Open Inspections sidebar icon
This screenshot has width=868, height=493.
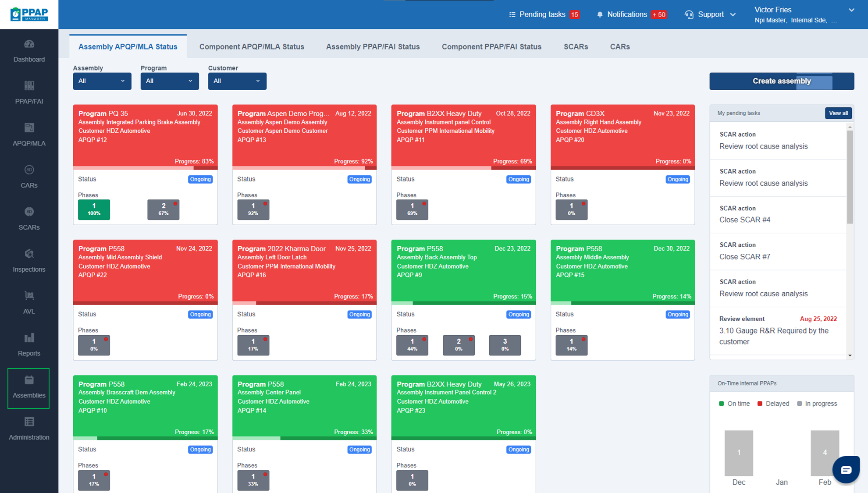(29, 254)
